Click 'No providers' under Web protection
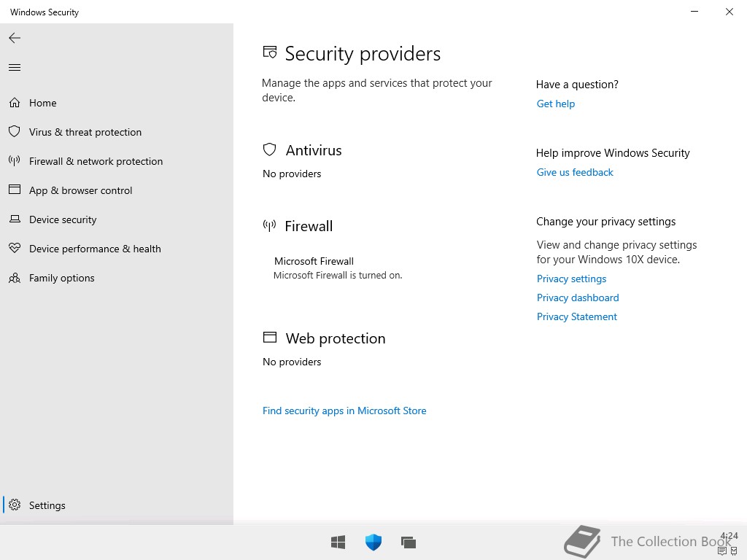Image resolution: width=747 pixels, height=560 pixels. click(292, 362)
